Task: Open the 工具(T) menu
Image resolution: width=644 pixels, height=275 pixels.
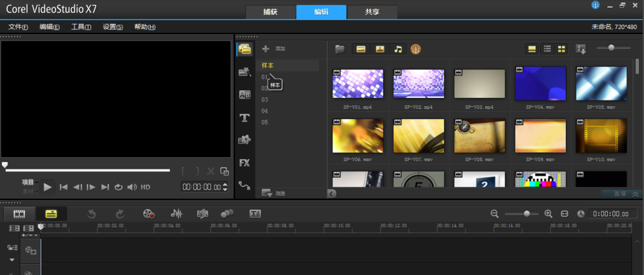Action: point(81,27)
